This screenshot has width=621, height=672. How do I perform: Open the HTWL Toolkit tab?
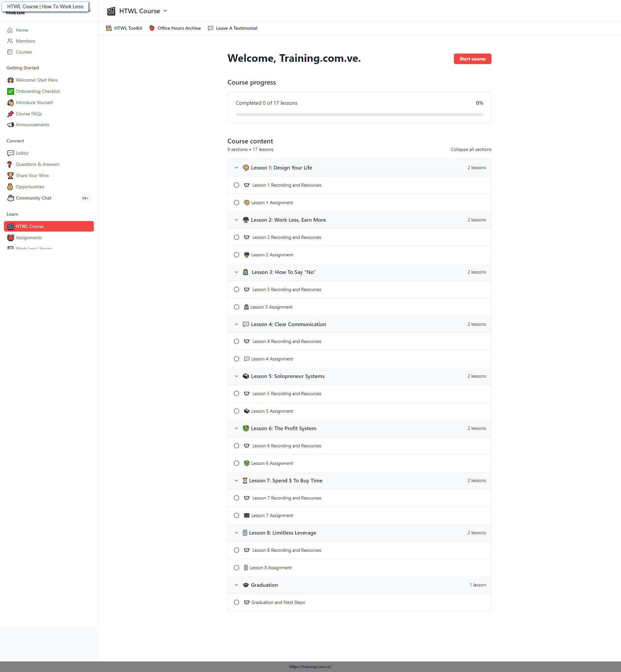coord(124,28)
